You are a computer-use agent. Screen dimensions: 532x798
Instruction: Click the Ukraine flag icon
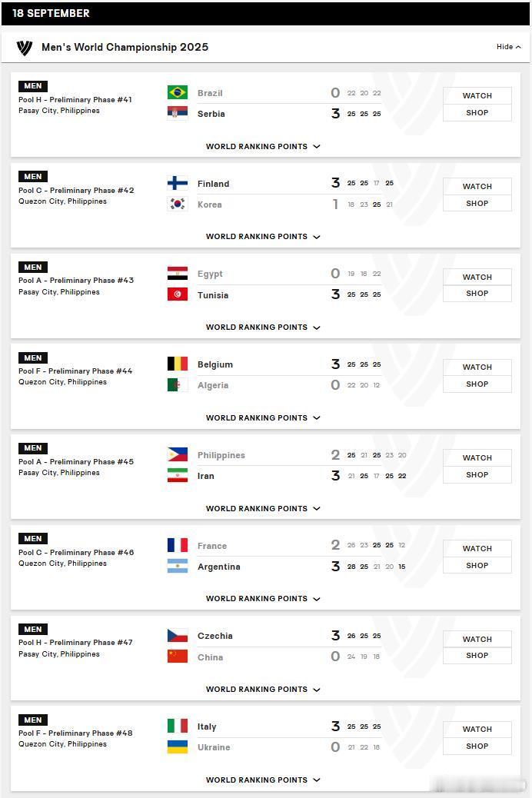177,746
